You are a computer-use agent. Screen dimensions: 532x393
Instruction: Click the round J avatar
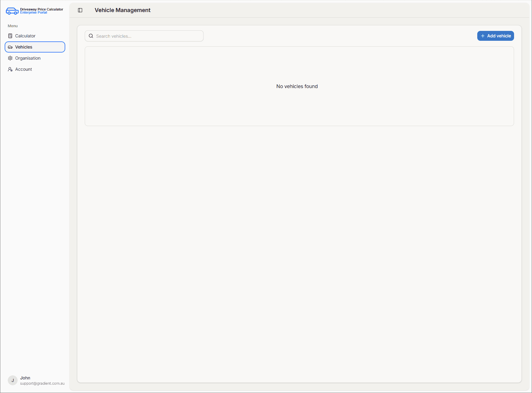pyautogui.click(x=13, y=380)
